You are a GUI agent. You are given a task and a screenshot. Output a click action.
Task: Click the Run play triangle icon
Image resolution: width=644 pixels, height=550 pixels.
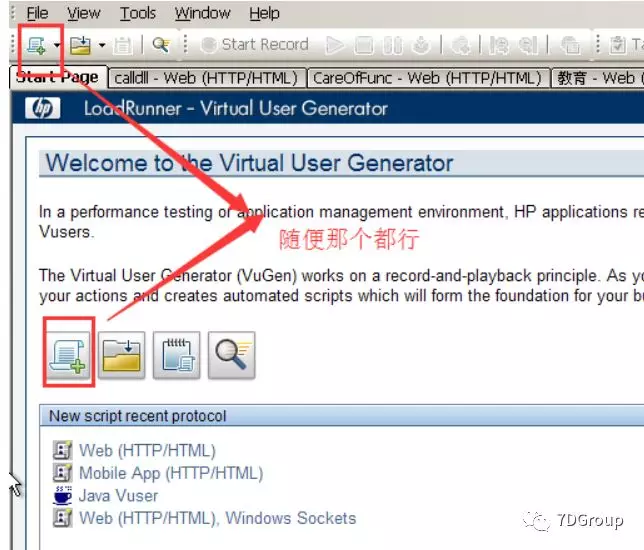[x=335, y=45]
